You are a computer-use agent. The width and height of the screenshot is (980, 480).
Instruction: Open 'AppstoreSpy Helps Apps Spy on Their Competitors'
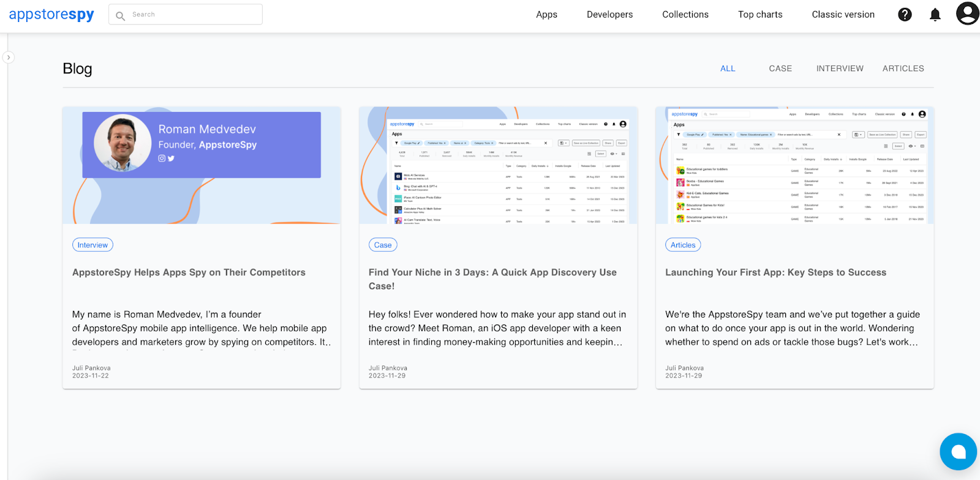[x=189, y=272]
